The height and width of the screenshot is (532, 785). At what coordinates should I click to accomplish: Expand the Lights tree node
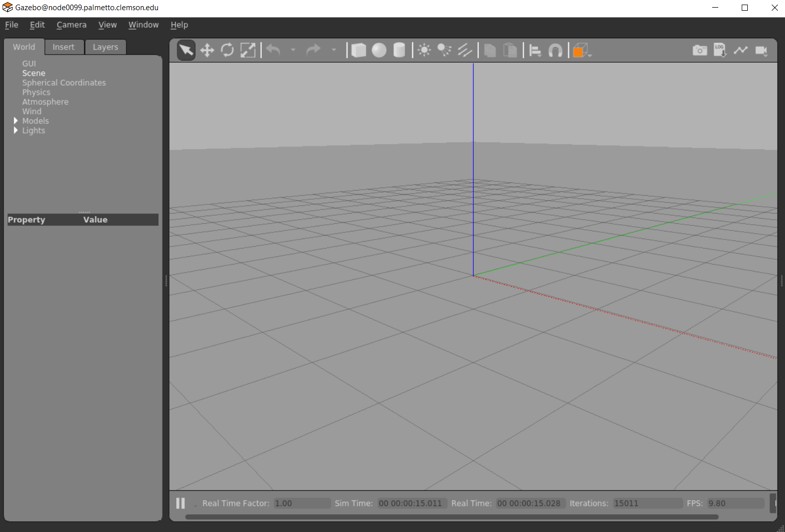16,130
